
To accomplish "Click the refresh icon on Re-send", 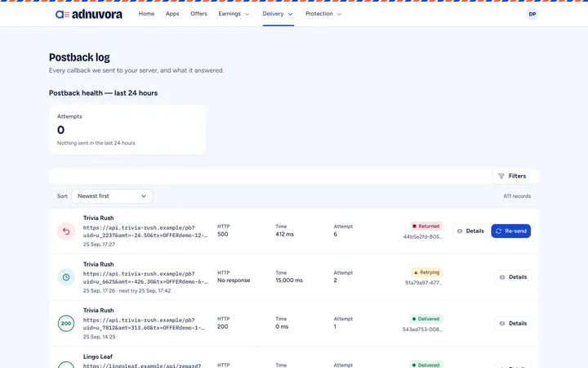I will pos(498,231).
